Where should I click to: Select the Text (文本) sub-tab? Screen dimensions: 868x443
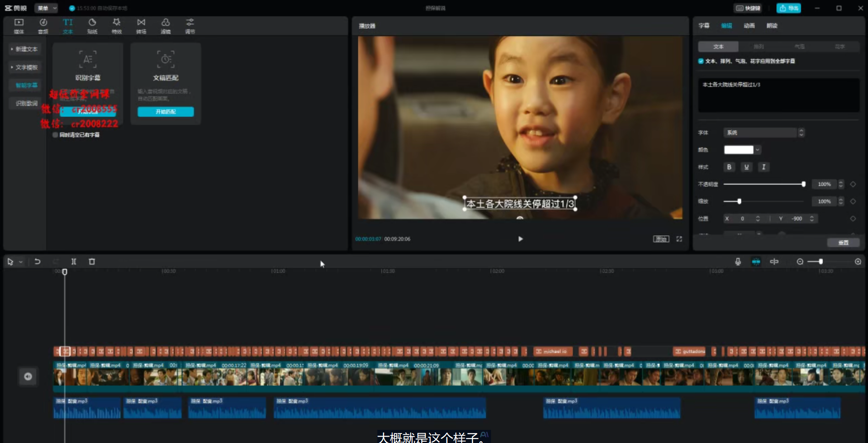click(718, 47)
